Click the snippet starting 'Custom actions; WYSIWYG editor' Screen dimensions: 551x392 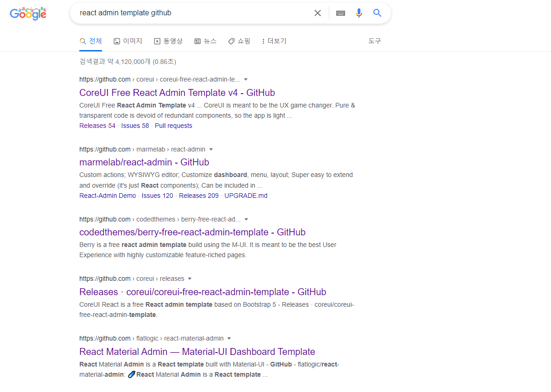216,180
